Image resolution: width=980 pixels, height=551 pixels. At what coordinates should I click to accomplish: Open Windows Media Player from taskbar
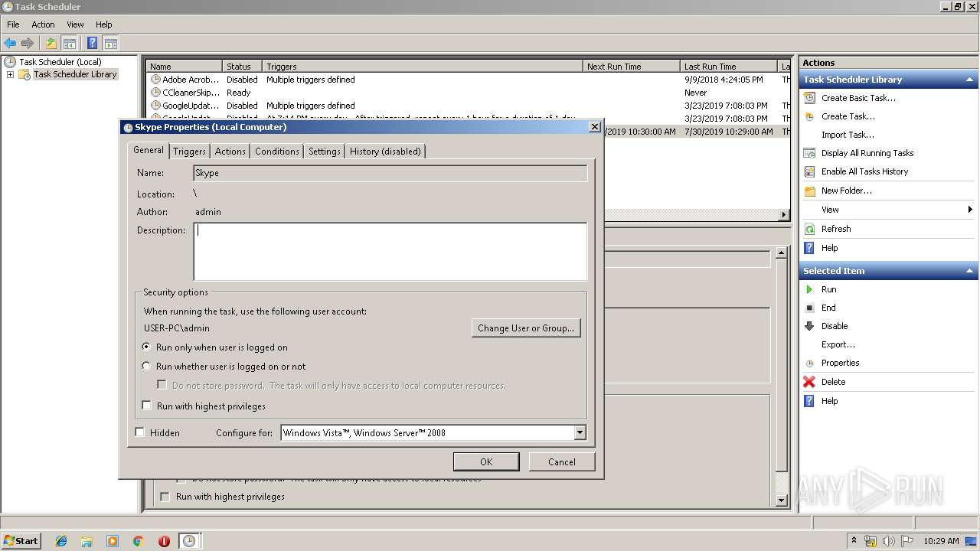(x=113, y=541)
